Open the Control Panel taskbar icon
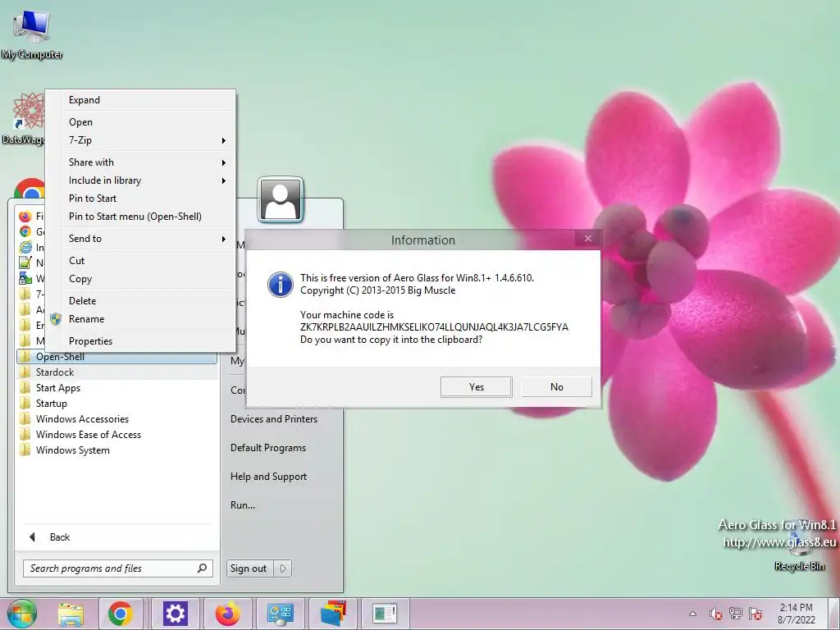The image size is (840, 630). [281, 614]
